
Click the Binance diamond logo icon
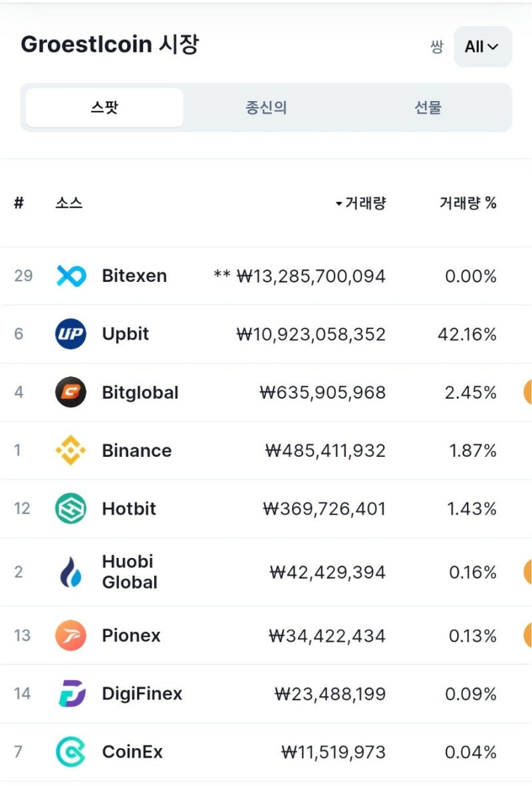point(70,450)
